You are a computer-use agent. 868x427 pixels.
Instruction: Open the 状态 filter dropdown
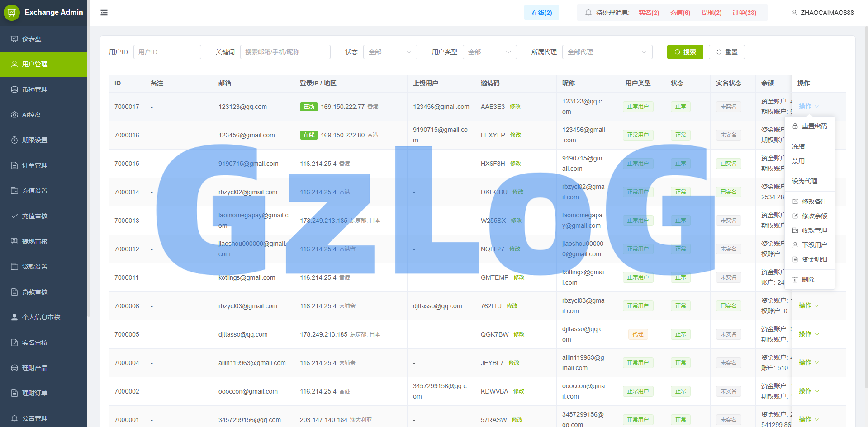click(x=390, y=52)
